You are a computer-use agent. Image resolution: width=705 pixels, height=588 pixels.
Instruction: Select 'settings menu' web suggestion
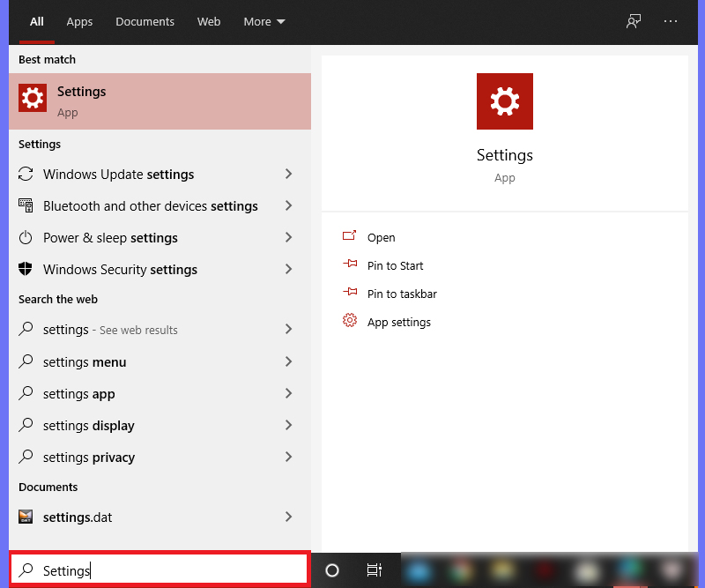click(85, 362)
